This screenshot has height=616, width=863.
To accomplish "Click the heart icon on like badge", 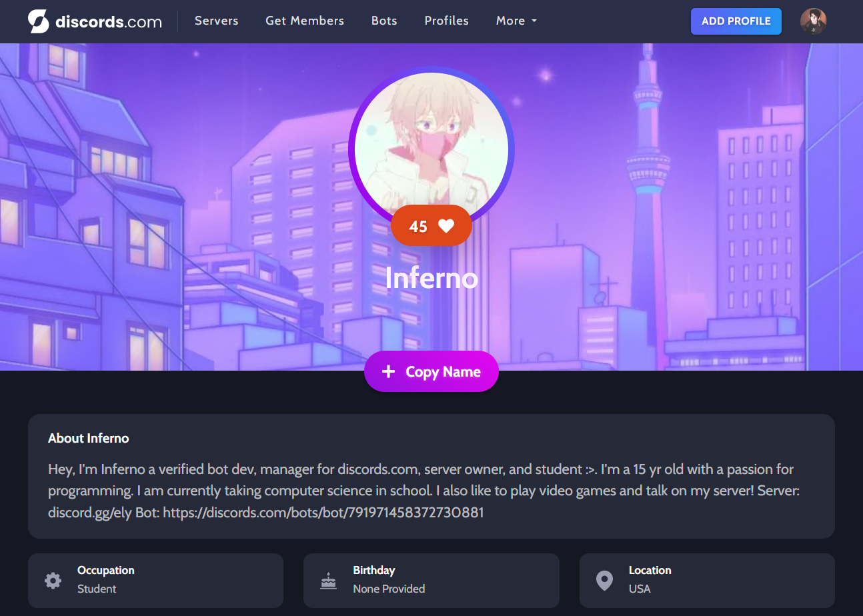I will tap(446, 226).
